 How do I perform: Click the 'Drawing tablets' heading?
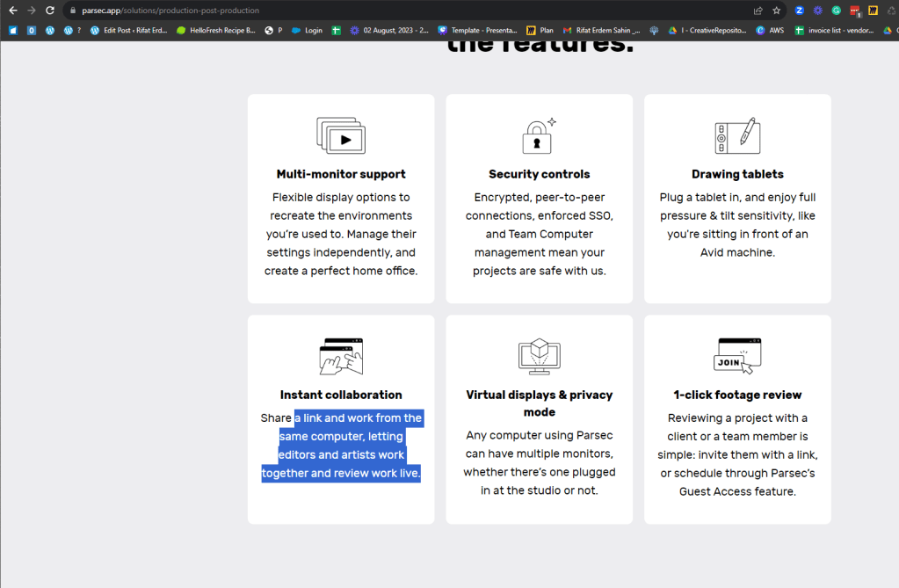(x=737, y=174)
